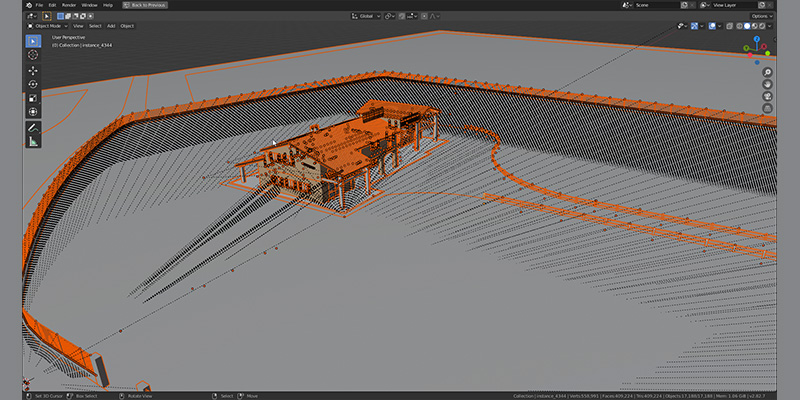Pick the Measure tool
This screenshot has width=800, height=400.
tap(33, 141)
